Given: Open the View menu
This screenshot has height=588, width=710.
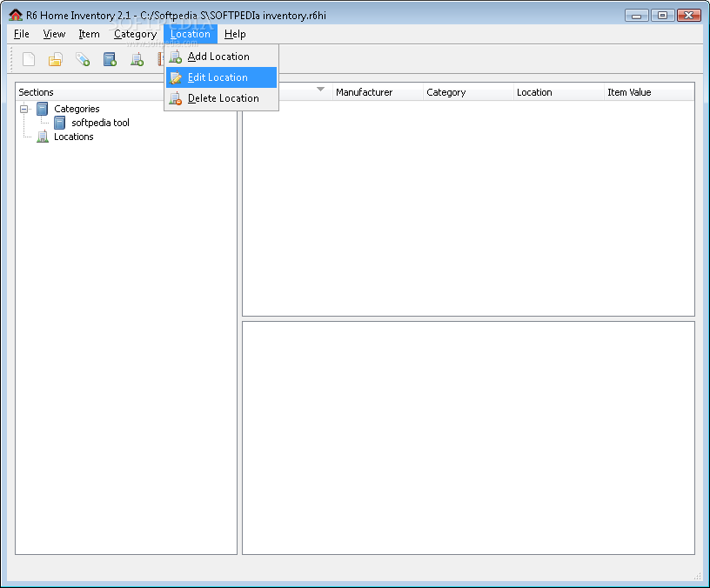Looking at the screenshot, I should (54, 34).
